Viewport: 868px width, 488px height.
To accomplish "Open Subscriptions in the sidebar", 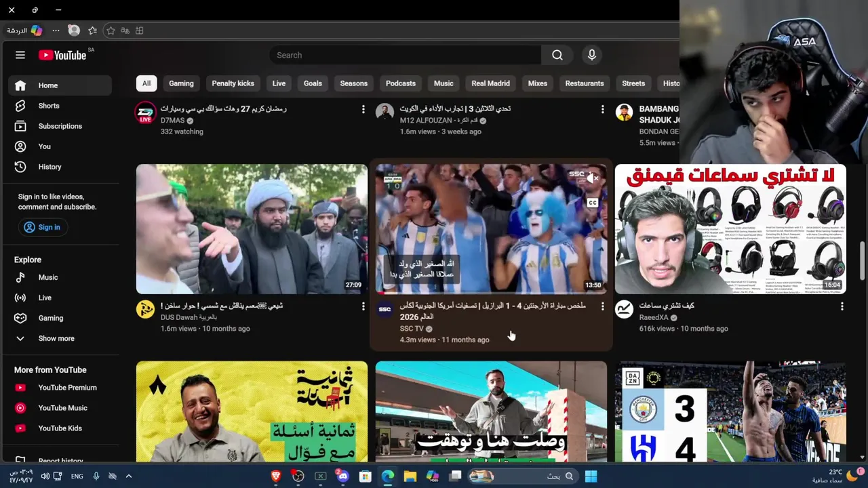I will 60,126.
